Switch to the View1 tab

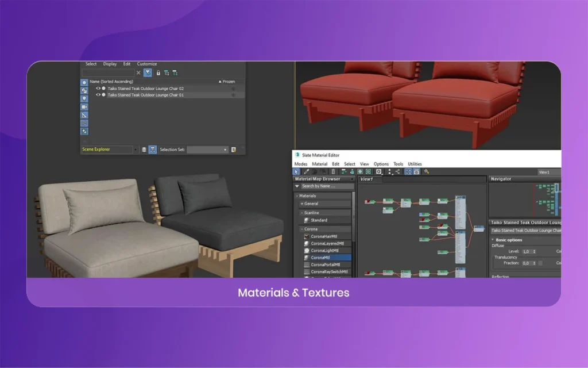tap(367, 179)
